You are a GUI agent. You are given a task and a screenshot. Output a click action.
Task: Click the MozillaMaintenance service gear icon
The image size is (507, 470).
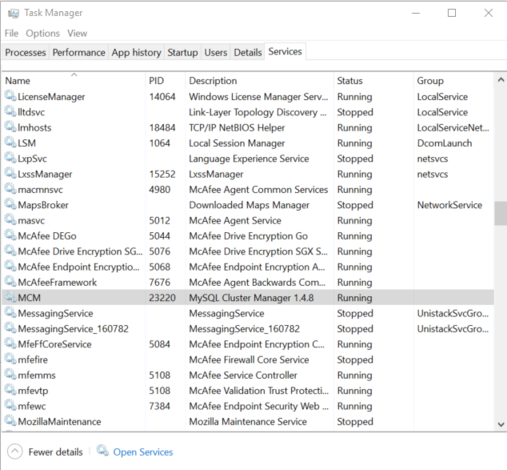(10, 421)
